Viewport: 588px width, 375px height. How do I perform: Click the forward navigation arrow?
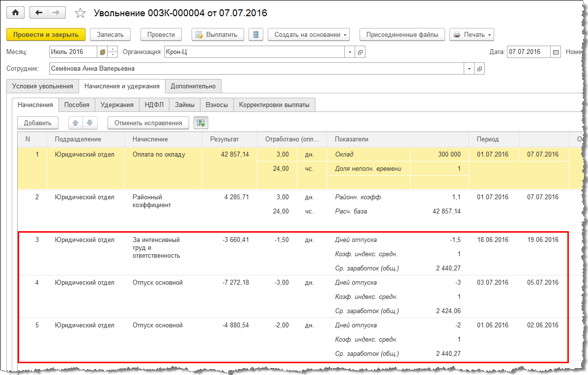coord(56,13)
